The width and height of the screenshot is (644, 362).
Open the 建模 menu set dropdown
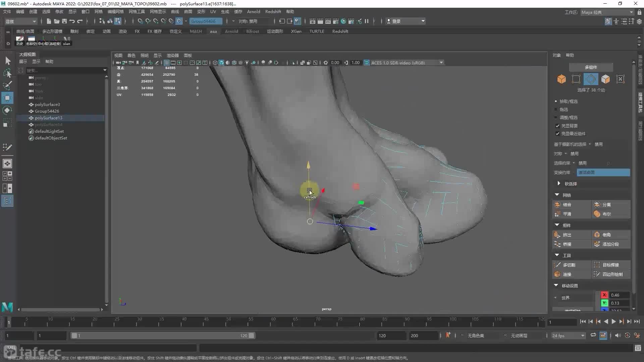click(20, 21)
